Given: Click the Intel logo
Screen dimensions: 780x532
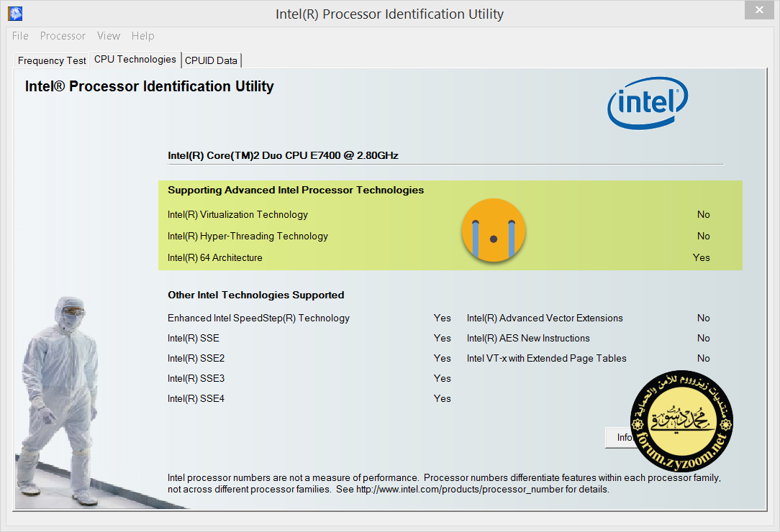Looking at the screenshot, I should pos(648,103).
